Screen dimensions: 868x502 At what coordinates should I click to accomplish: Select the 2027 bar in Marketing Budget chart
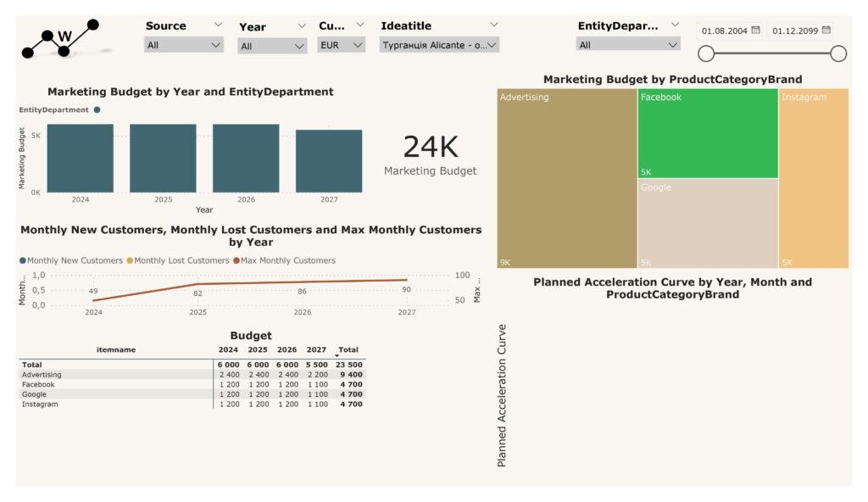(328, 160)
